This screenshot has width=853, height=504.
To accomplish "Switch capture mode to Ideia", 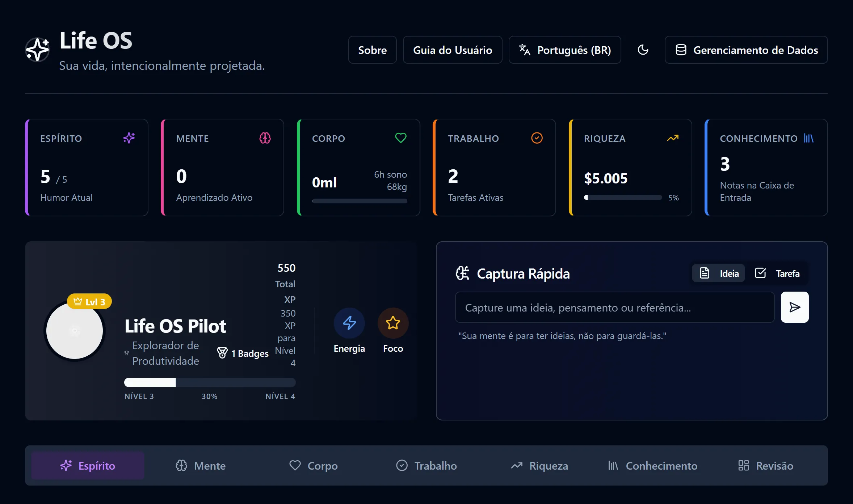I will [x=719, y=273].
